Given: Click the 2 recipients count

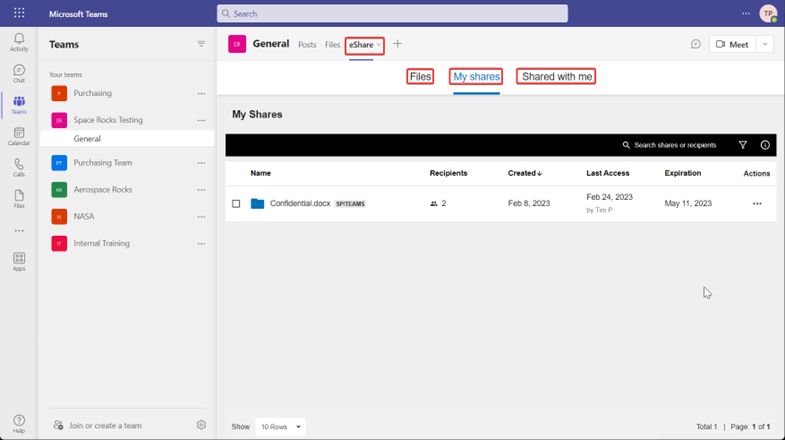Looking at the screenshot, I should [439, 204].
